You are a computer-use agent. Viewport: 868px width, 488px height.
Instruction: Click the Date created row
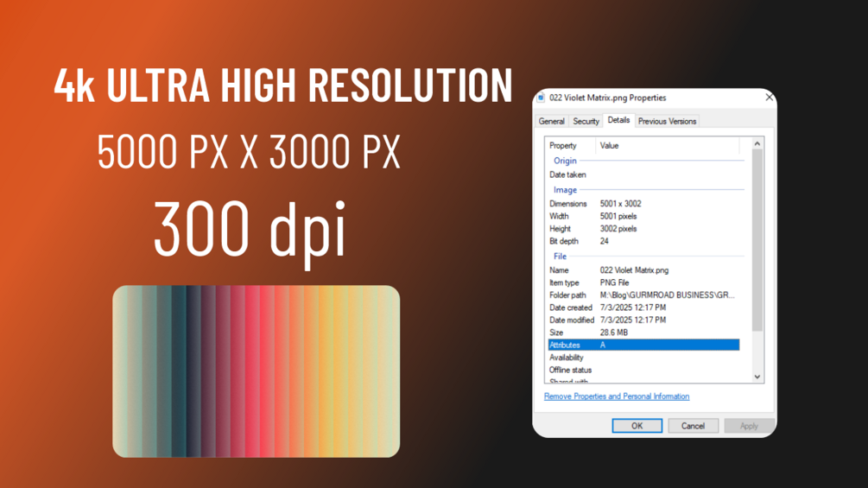click(643, 307)
